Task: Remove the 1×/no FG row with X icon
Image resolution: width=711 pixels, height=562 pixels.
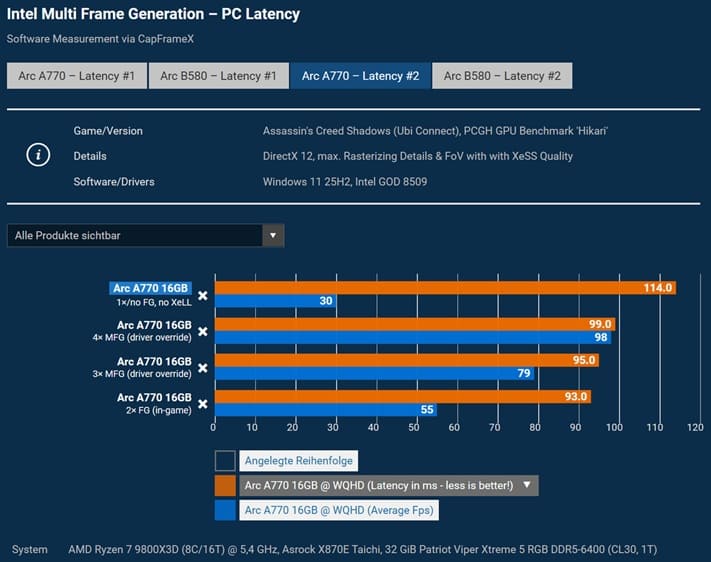Action: (203, 295)
